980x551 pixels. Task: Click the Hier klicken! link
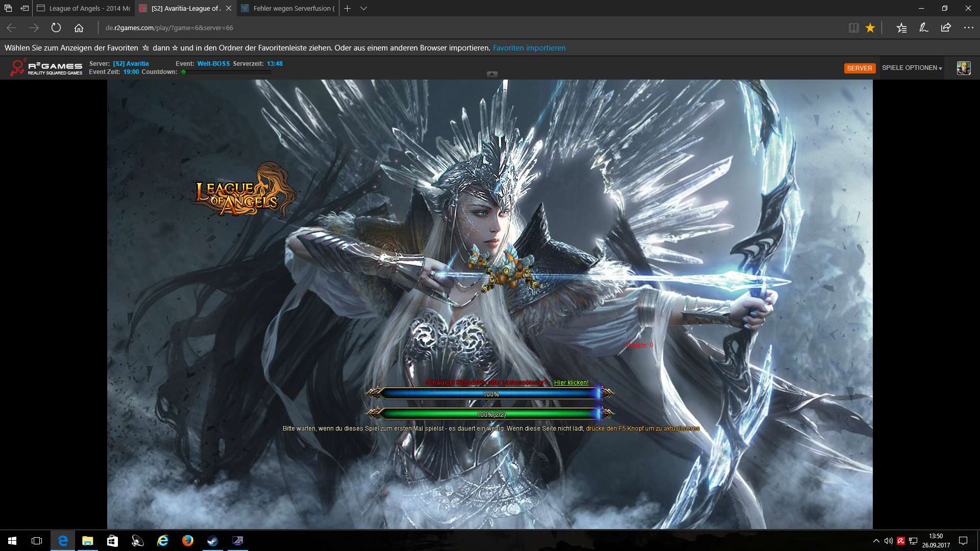571,383
